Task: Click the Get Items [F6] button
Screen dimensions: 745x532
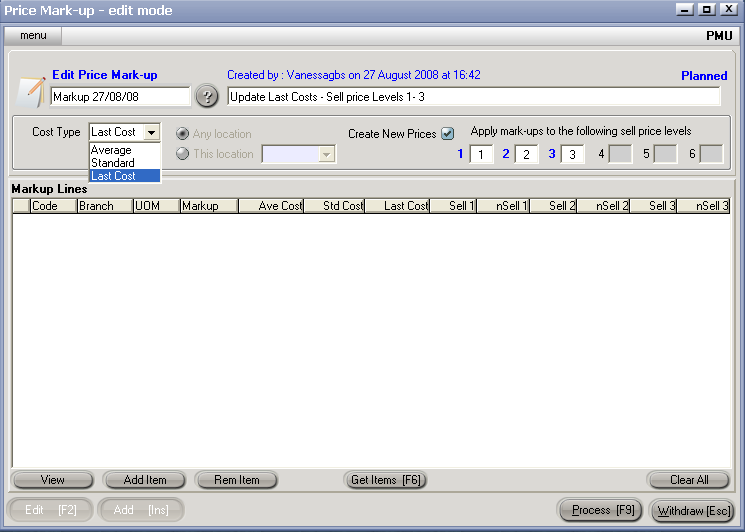Action: click(x=385, y=480)
